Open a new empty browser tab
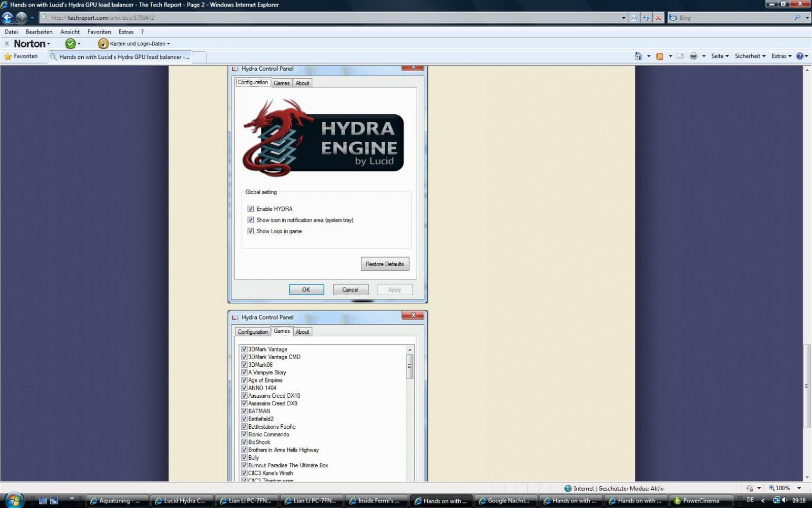 point(199,57)
